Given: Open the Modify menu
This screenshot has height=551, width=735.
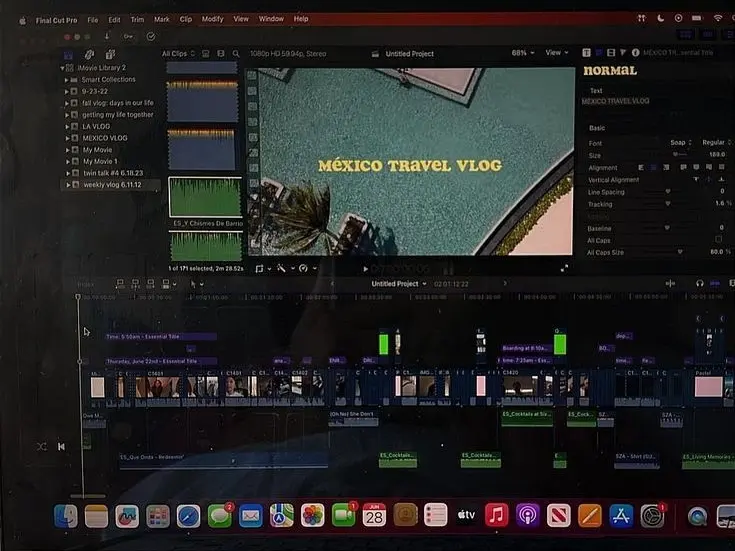Looking at the screenshot, I should [212, 19].
